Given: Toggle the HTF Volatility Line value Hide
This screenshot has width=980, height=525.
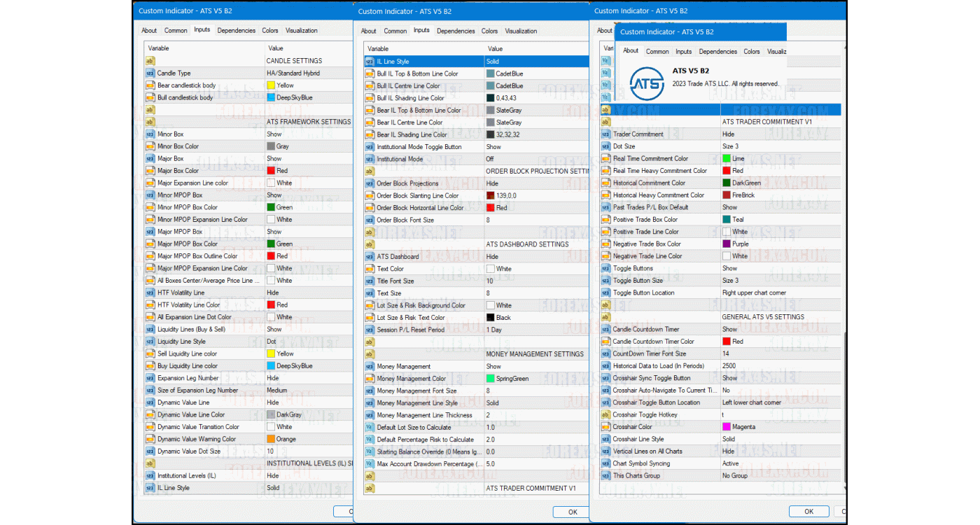Looking at the screenshot, I should pyautogui.click(x=273, y=293).
